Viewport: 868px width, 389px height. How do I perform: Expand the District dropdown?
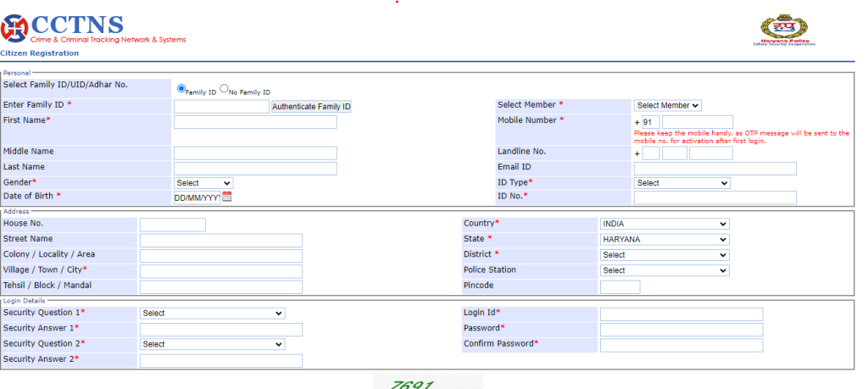[x=664, y=255]
